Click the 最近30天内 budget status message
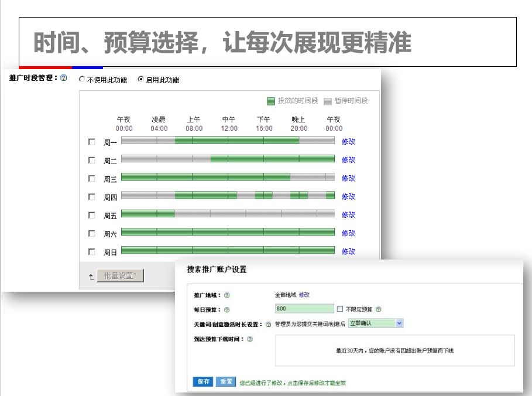 click(394, 351)
